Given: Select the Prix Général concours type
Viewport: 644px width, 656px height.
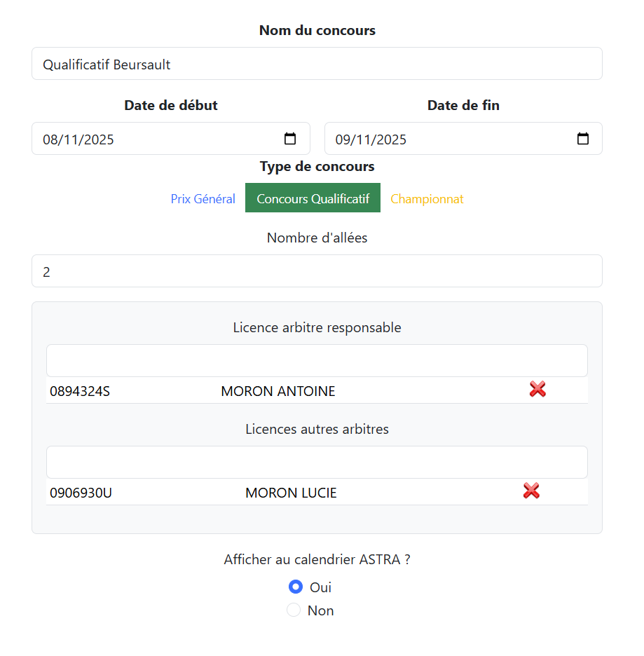Looking at the screenshot, I should (203, 198).
